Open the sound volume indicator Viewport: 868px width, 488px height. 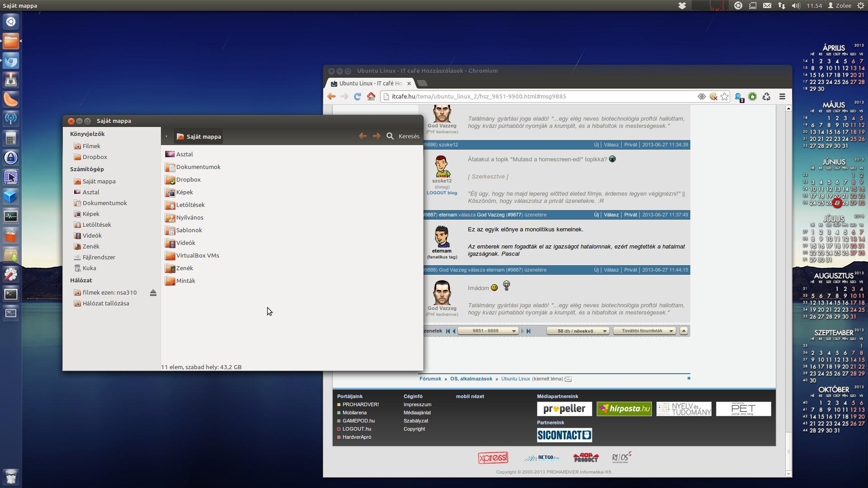pyautogui.click(x=796, y=5)
